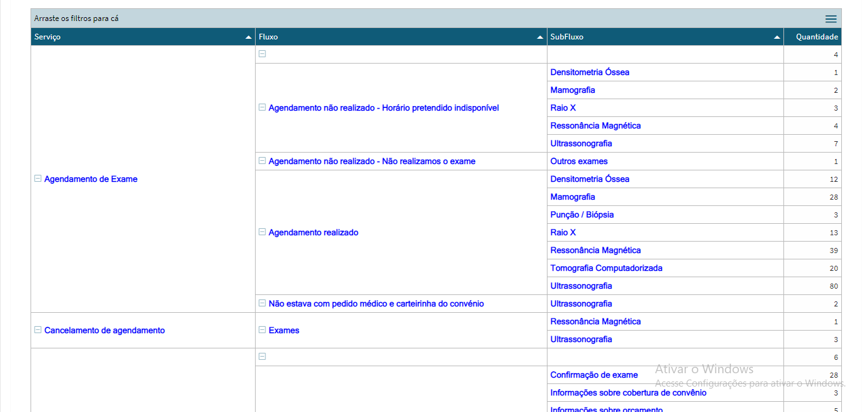This screenshot has height=412, width=868.
Task: Click the quantity value 20
Action: [x=834, y=268]
